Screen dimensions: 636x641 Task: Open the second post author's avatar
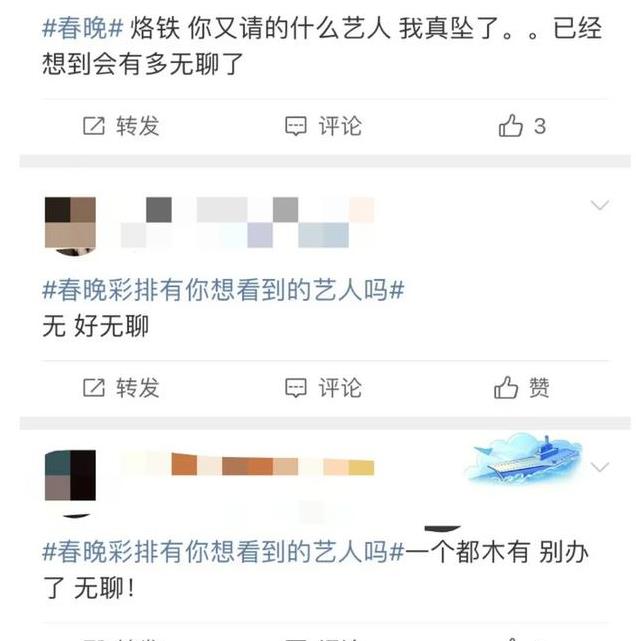pos(70,225)
